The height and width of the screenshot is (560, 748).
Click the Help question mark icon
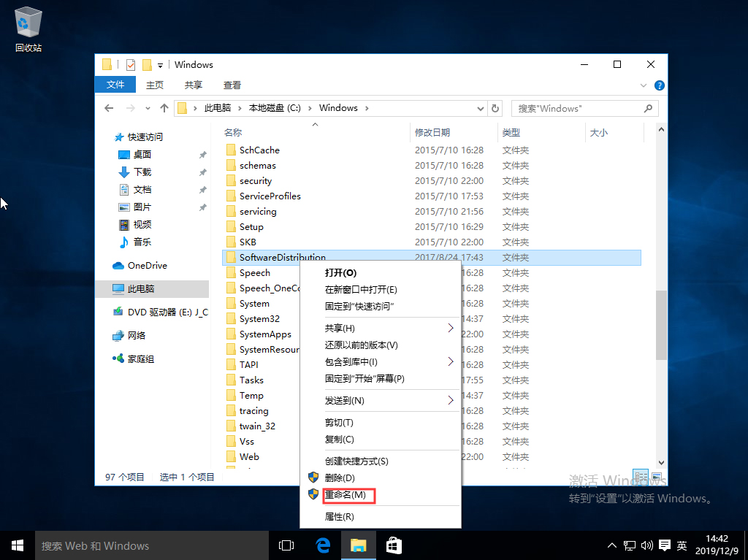(660, 85)
